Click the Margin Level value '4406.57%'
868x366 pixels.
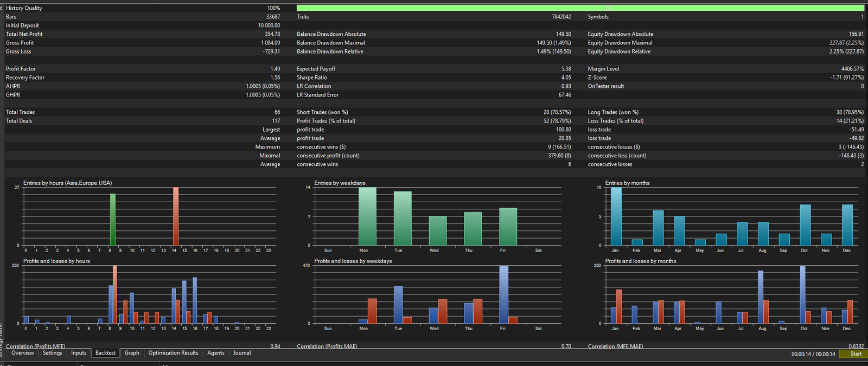click(852, 69)
